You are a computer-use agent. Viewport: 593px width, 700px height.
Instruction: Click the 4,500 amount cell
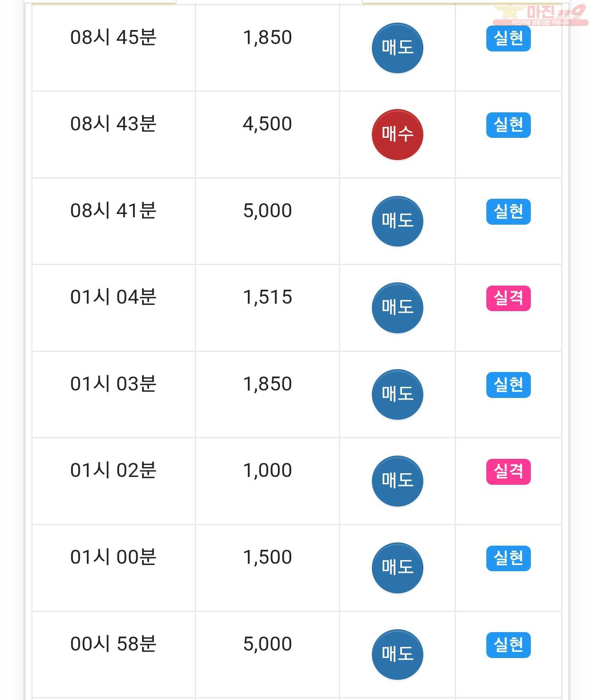[267, 135]
